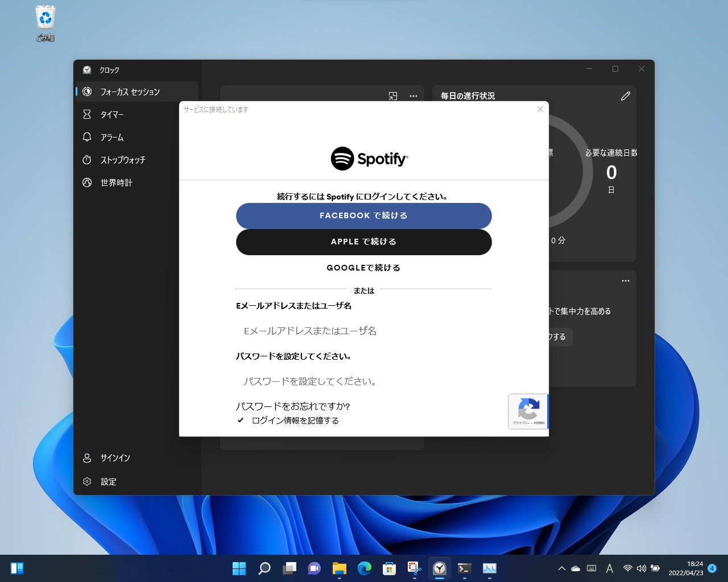Open the フォーカス セッション page in the sidebar
728x582 pixels.
click(137, 92)
